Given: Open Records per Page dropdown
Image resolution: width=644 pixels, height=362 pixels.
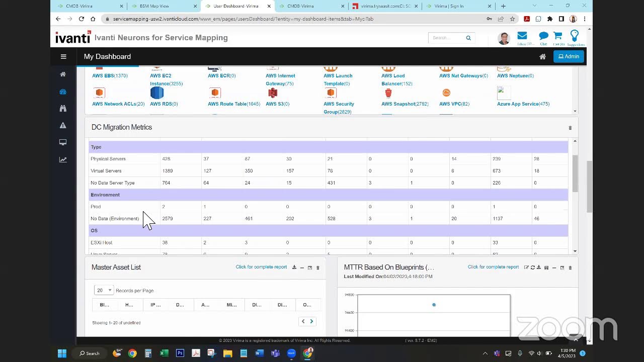Looking at the screenshot, I should 104,291.
